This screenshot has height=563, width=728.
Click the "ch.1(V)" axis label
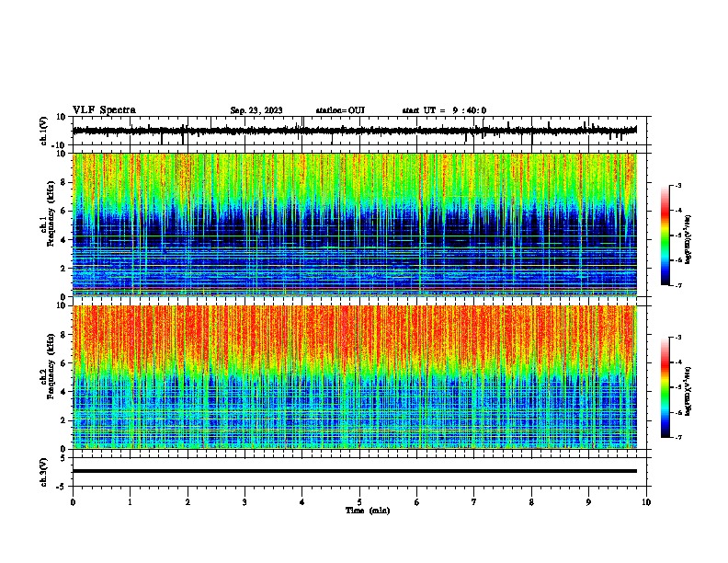click(x=44, y=131)
